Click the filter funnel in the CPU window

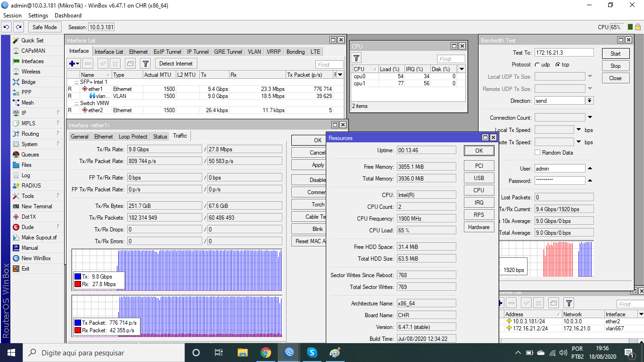click(x=357, y=58)
